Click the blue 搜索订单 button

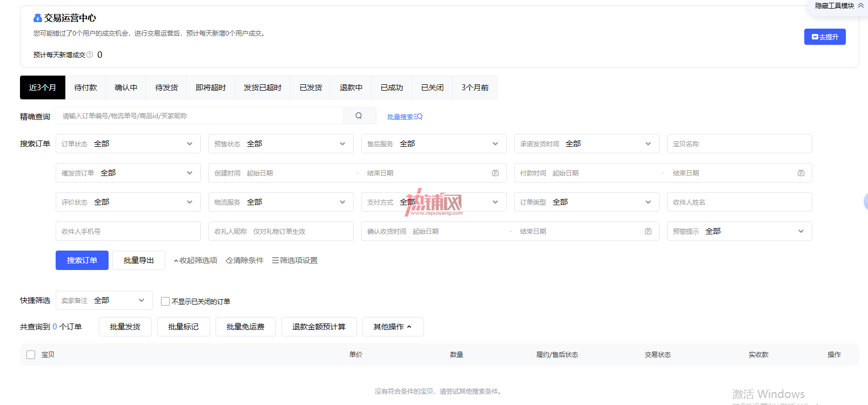tap(82, 260)
